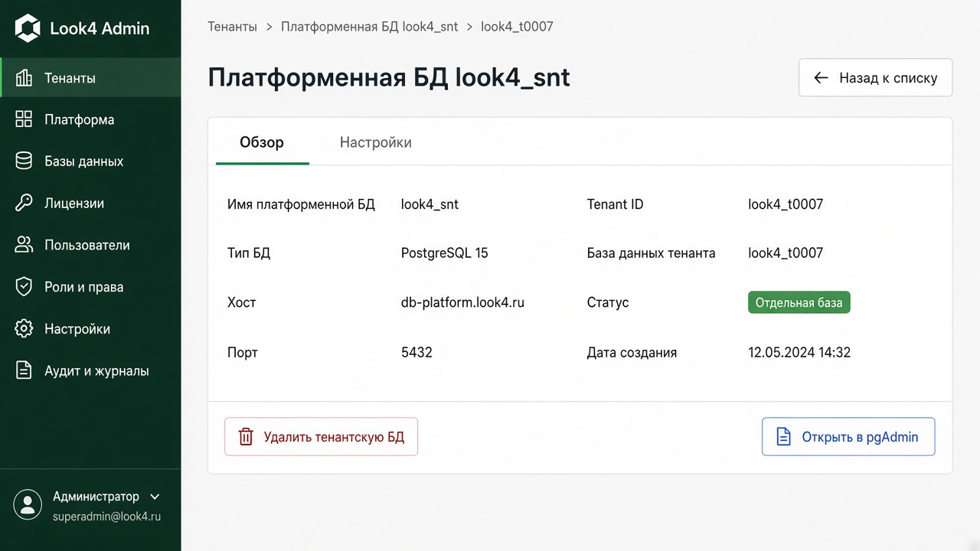Switch to the Обзор tab
Image resolution: width=980 pixels, height=551 pixels.
262,142
